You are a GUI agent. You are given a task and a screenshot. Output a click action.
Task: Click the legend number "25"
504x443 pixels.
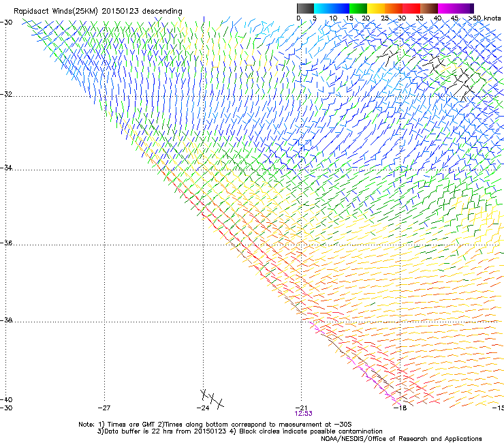384,18
